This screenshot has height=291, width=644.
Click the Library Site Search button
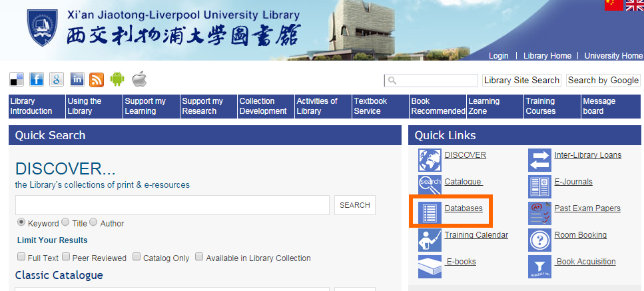521,81
